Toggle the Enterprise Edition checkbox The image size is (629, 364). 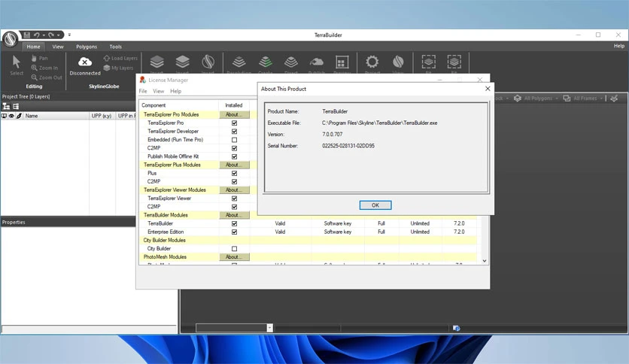pyautogui.click(x=234, y=232)
